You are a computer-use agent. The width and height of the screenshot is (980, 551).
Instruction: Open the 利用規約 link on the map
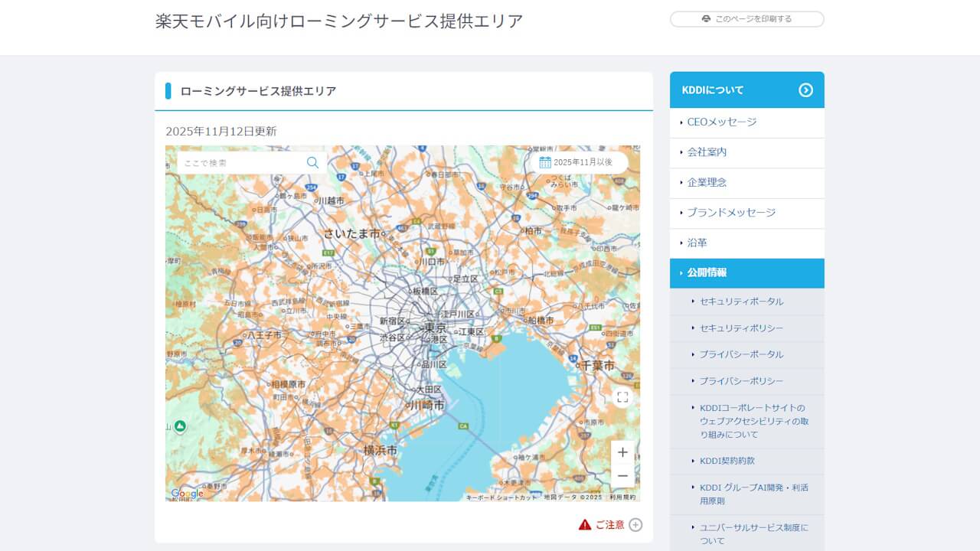click(x=625, y=497)
